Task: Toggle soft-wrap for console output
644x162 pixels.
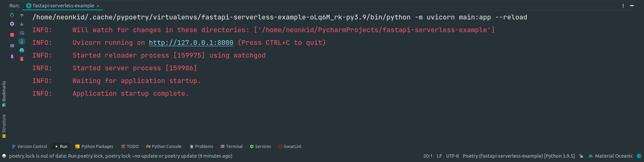Action: point(22,33)
